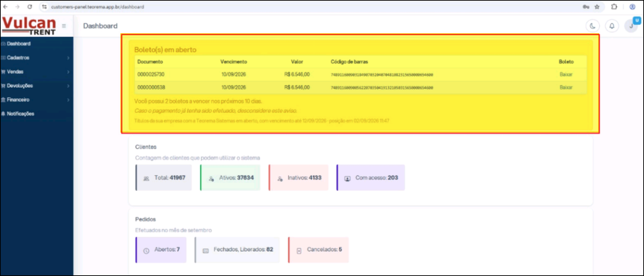Switch to dark mode with moon icon
The height and width of the screenshot is (276, 644).
tap(593, 26)
